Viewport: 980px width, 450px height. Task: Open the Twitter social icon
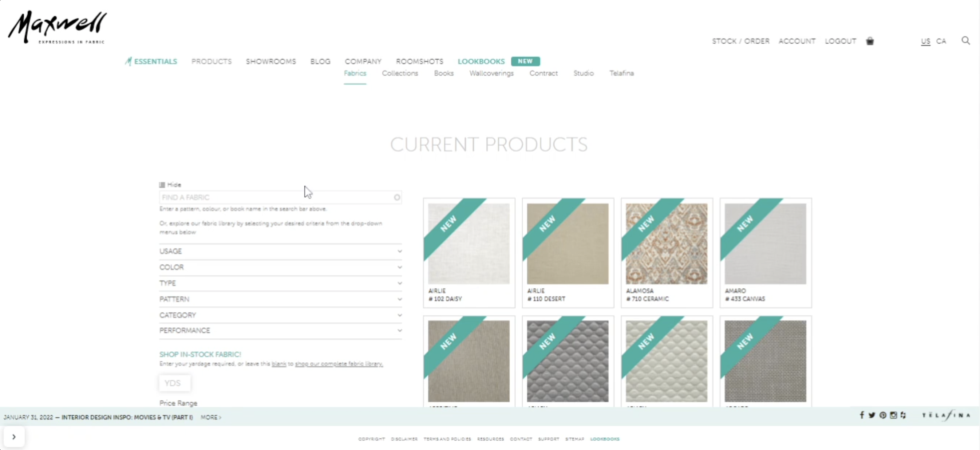click(872, 415)
